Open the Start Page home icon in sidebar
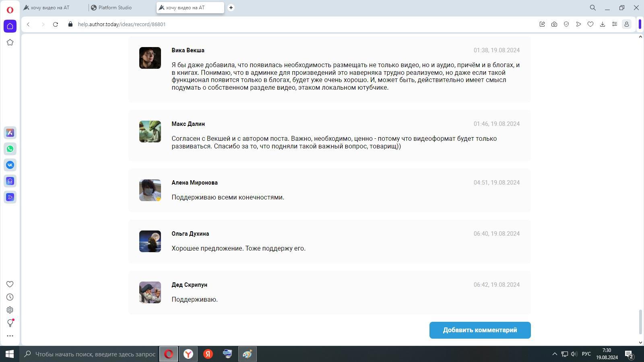The height and width of the screenshot is (362, 644). pos(10,26)
